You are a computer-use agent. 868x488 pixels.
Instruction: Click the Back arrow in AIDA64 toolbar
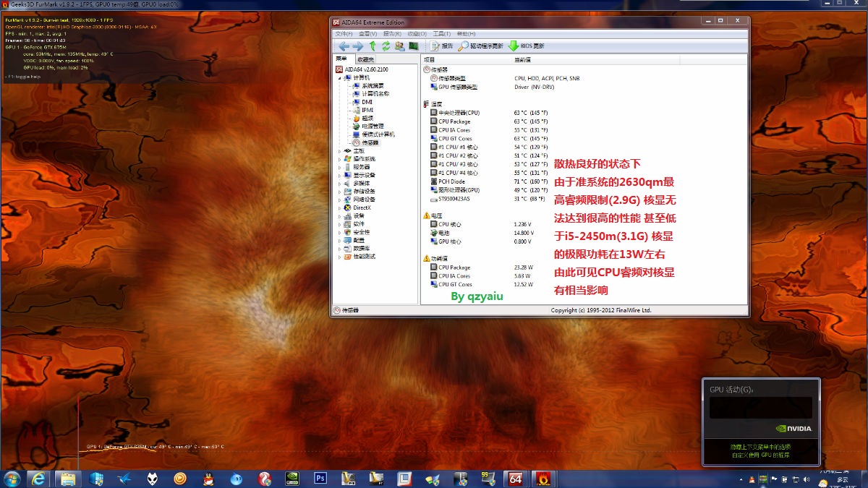344,46
